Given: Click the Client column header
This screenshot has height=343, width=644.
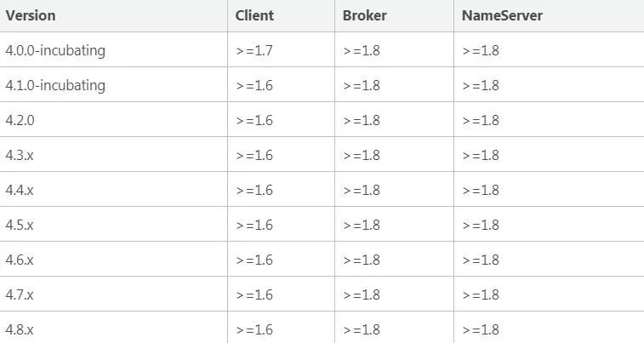Looking at the screenshot, I should point(254,15).
